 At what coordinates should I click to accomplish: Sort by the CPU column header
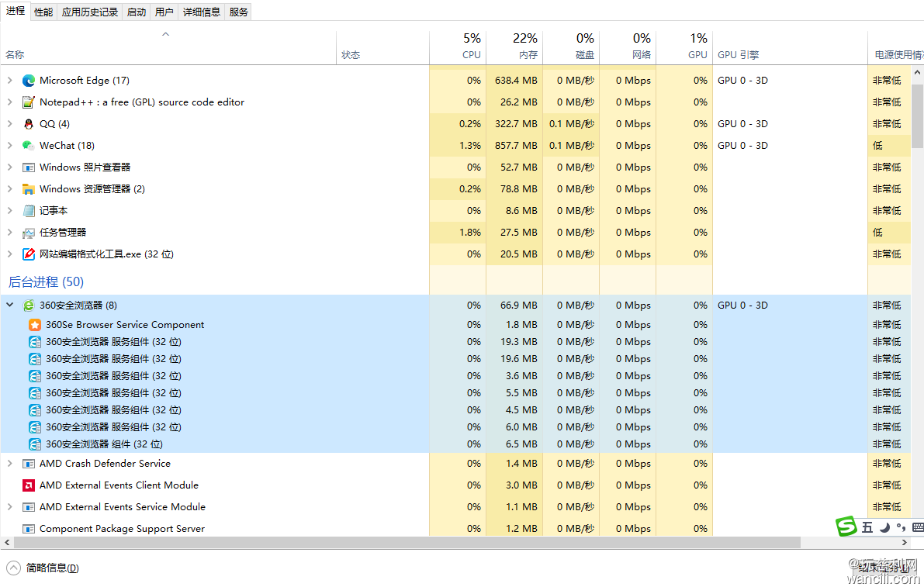pyautogui.click(x=458, y=47)
